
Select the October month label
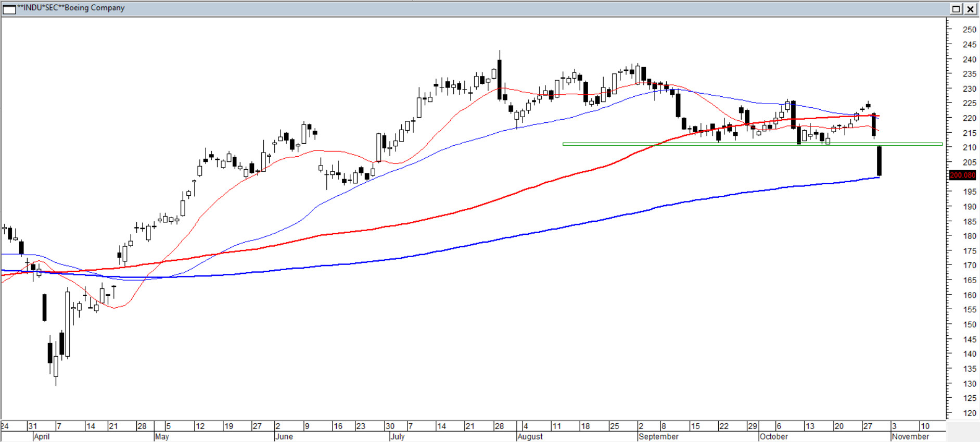click(774, 437)
